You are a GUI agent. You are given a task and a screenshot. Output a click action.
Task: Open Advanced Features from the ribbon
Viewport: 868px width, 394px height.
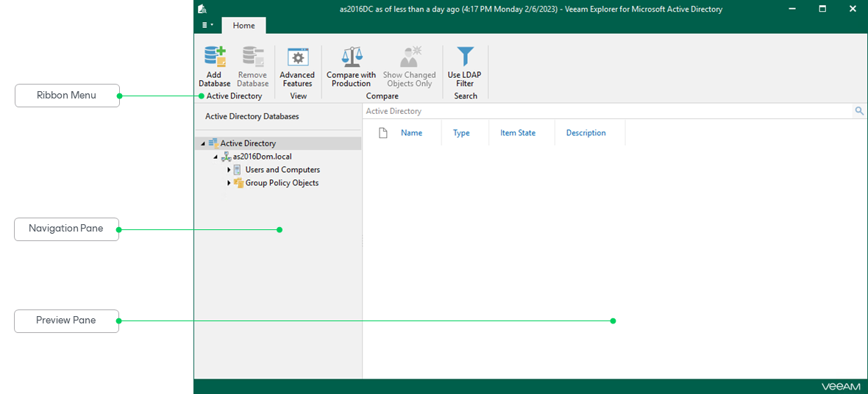297,58
